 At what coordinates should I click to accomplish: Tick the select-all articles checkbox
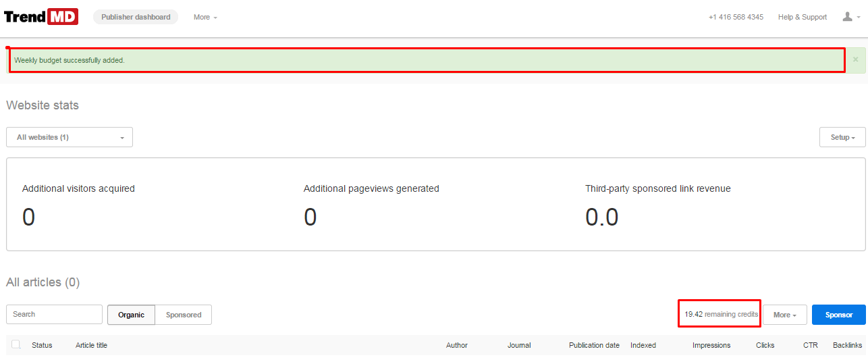pos(16,344)
